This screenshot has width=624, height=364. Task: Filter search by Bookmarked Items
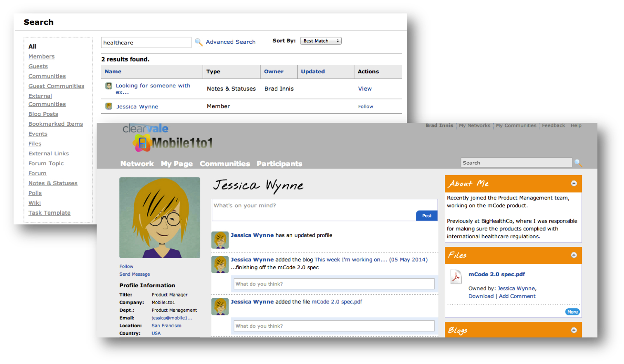pos(56,124)
